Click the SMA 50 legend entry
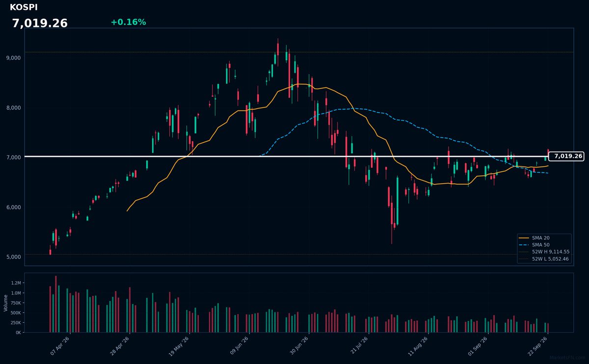The width and height of the screenshot is (589, 364). click(x=544, y=245)
